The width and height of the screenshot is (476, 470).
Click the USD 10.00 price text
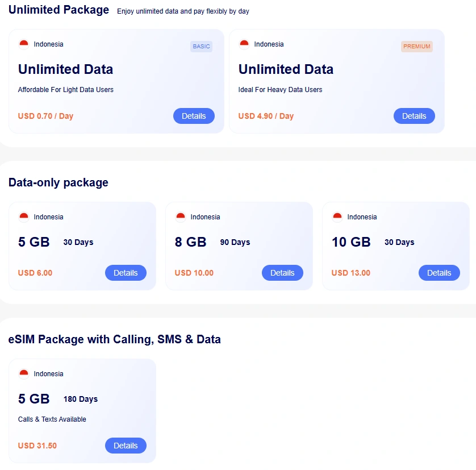click(194, 273)
